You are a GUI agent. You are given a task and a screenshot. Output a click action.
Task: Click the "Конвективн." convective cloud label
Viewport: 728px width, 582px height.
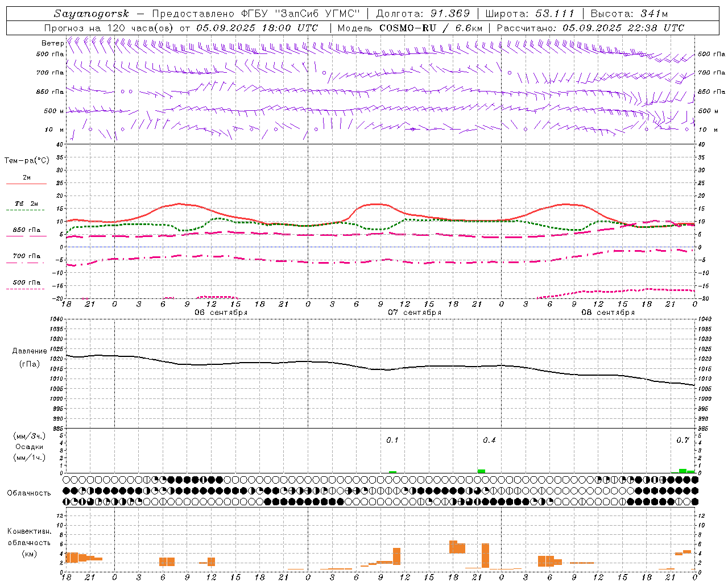coord(29,531)
